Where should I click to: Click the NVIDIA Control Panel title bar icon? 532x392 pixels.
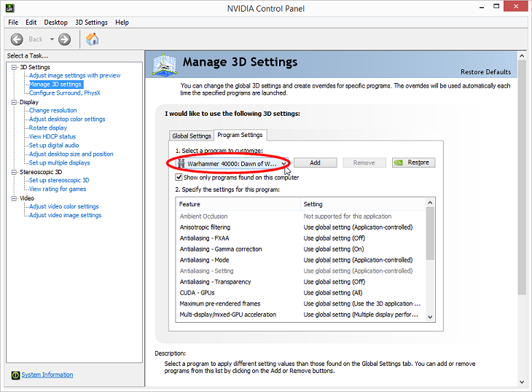point(8,7)
